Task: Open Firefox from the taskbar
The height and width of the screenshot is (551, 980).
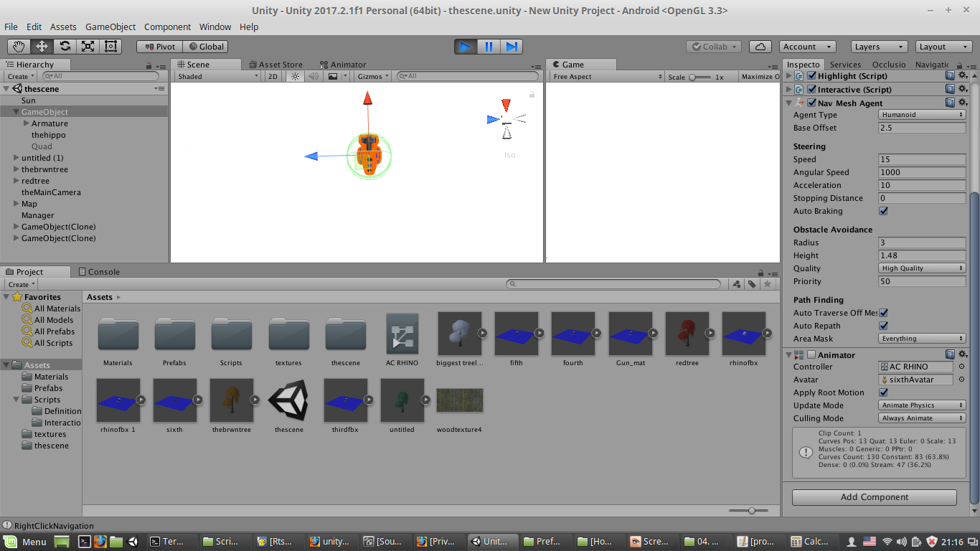Action: click(x=100, y=542)
